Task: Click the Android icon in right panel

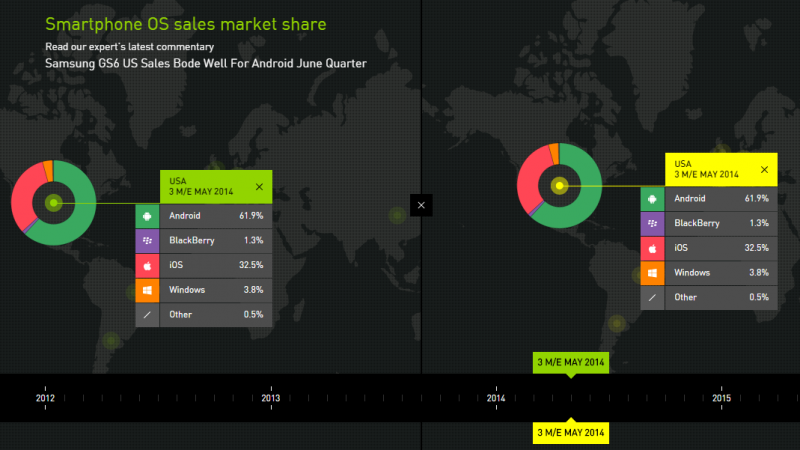Action: tap(653, 198)
